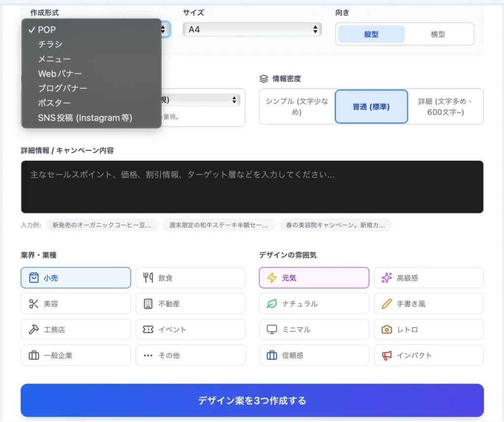Pick ブログバナー in the format list

pos(91,89)
